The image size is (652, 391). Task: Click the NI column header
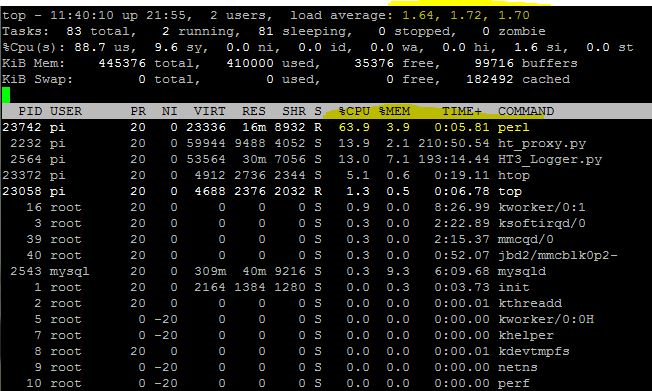click(x=170, y=111)
